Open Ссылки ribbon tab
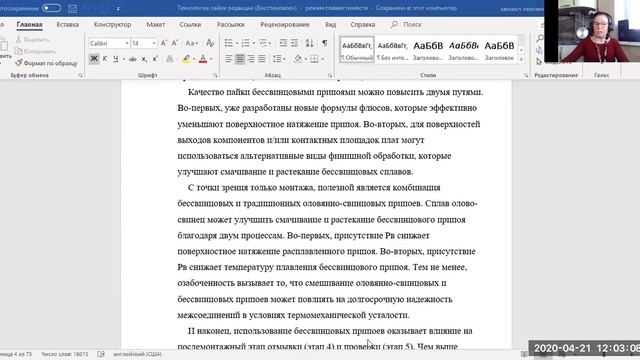The height and width of the screenshot is (360, 640). [x=190, y=24]
